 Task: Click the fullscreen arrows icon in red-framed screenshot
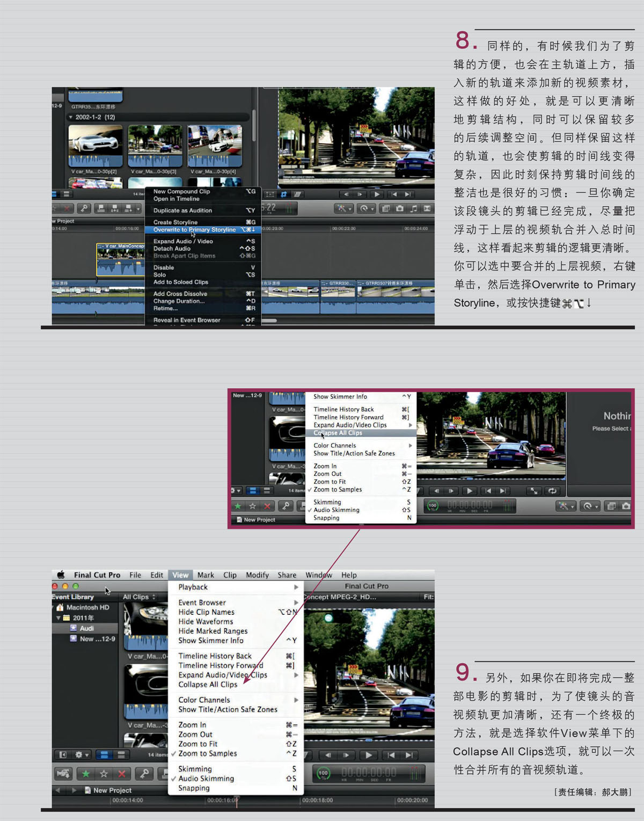point(534,490)
